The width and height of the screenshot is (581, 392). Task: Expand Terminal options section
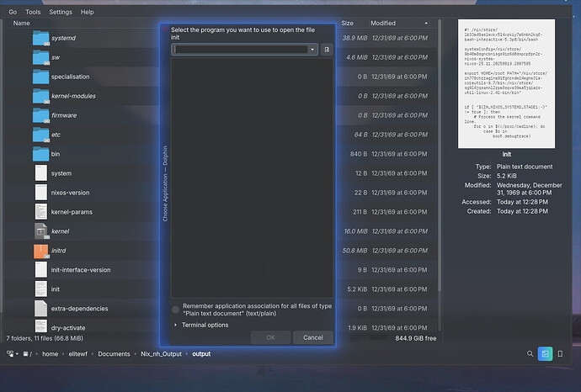(x=176, y=325)
